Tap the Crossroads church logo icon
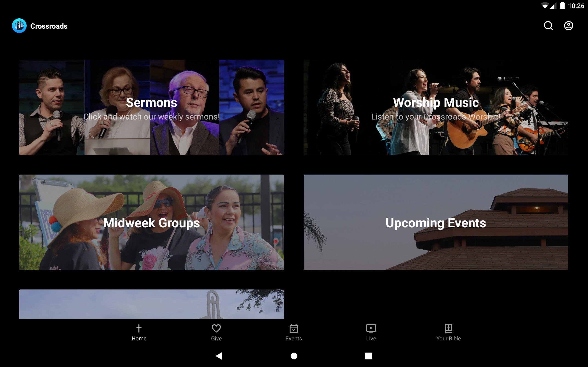 [19, 26]
